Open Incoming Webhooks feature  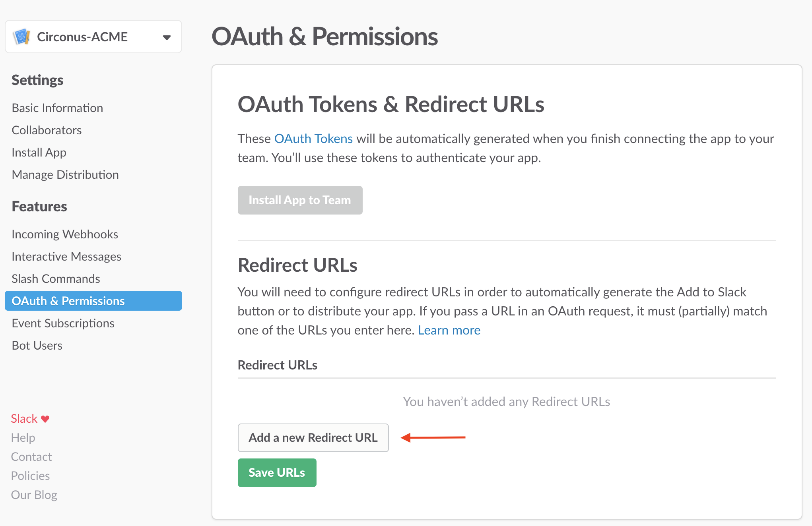tap(65, 234)
